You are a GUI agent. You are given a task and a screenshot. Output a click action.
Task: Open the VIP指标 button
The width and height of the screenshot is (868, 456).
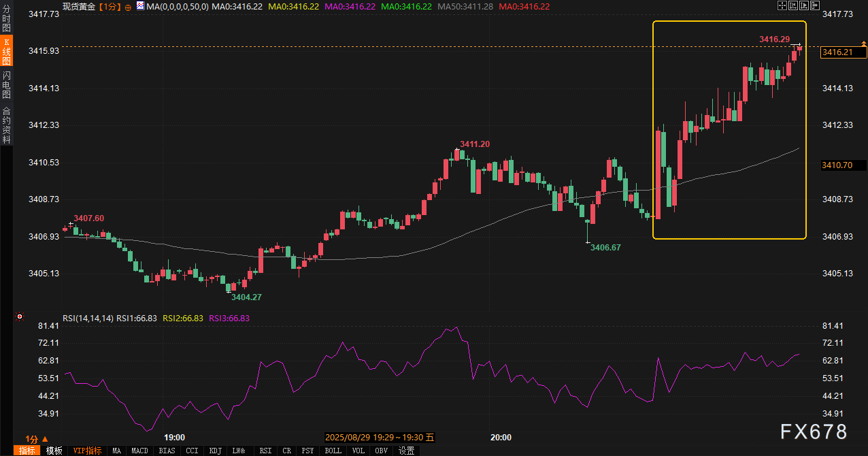click(87, 451)
